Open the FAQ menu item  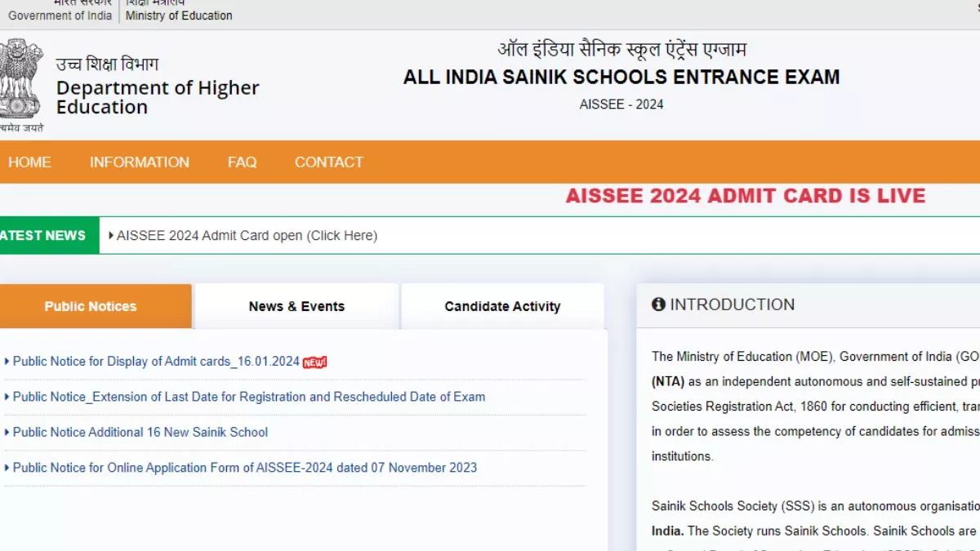[242, 162]
